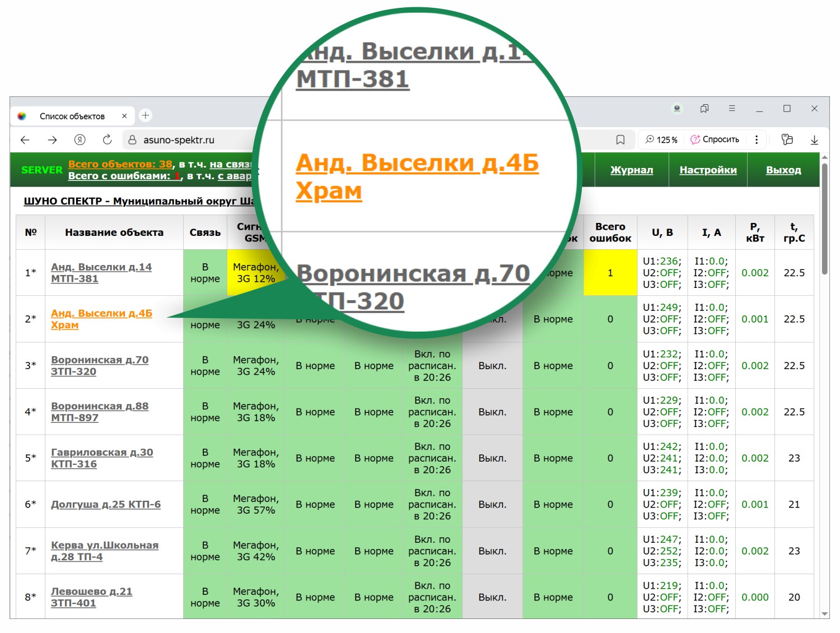
Task: Close the Список объектов tab
Action: pos(124,116)
